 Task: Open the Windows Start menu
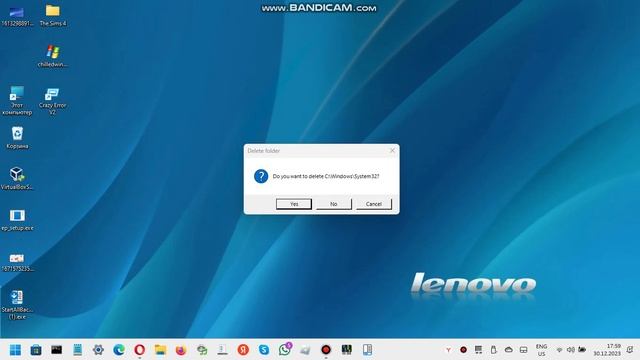15,350
